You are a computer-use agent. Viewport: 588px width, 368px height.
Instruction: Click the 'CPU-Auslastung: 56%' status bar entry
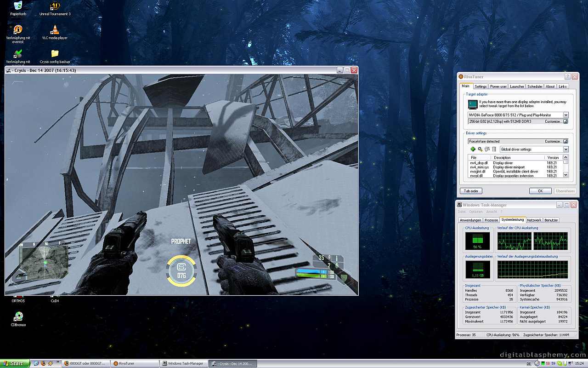click(503, 335)
